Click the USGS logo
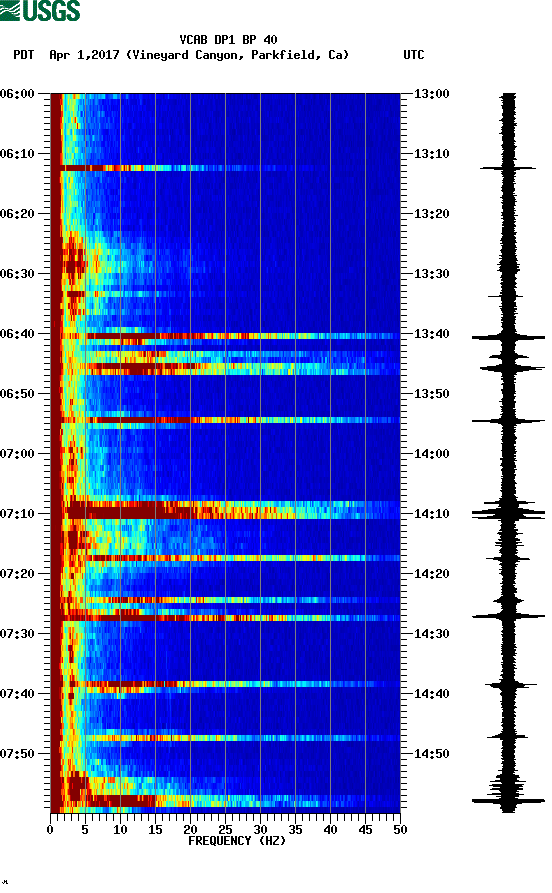The width and height of the screenshot is (552, 893). pos(40,11)
